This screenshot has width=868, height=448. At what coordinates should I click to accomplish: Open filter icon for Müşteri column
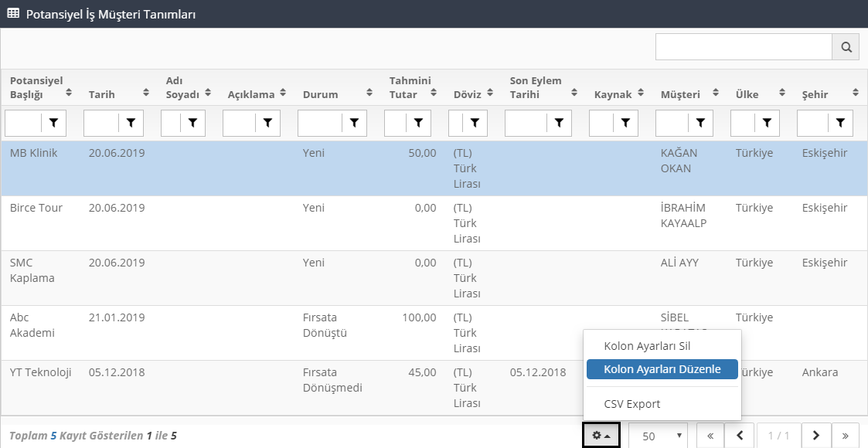[x=700, y=122]
